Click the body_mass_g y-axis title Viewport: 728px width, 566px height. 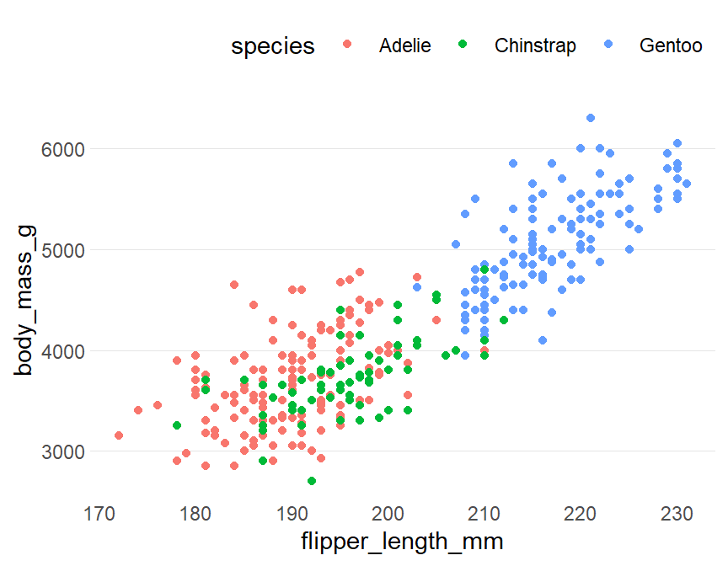pos(24,300)
